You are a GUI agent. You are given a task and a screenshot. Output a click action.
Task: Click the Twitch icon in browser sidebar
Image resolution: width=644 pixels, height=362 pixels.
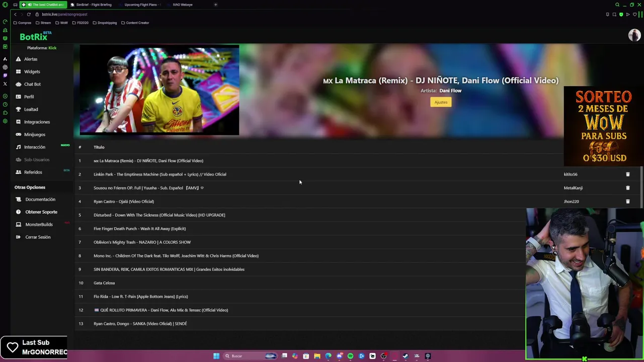5,75
